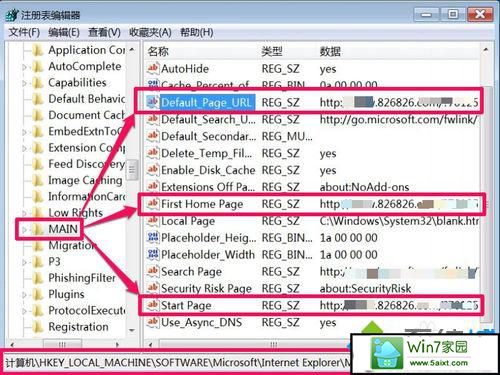Expand the Capabilities tree node
This screenshot has height=375, width=500.
click(24, 83)
